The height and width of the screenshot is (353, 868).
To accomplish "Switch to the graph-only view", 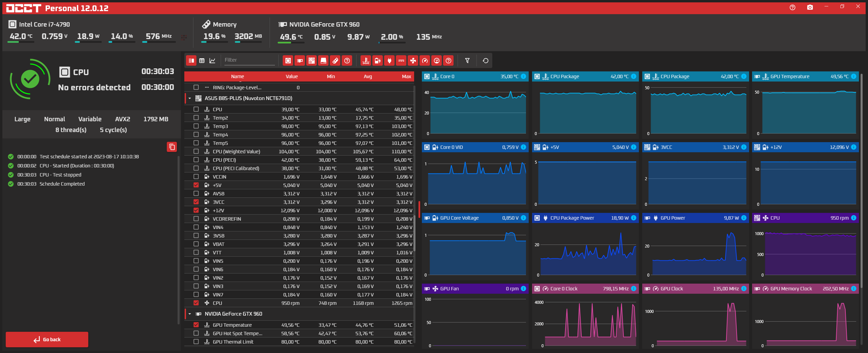I will click(212, 61).
